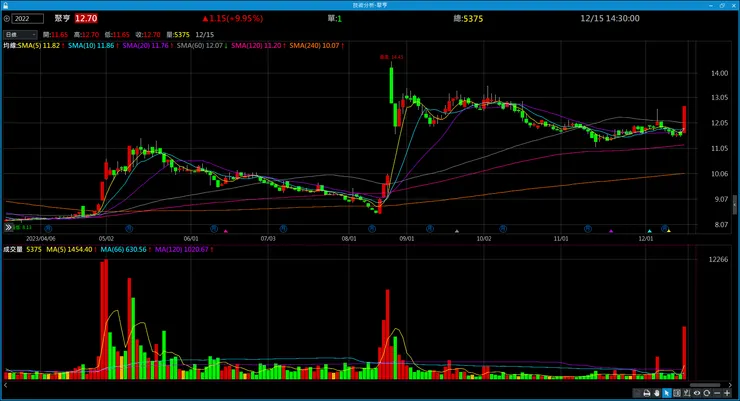Zoom out with the minus icon
Viewport: 740px width, 401px height.
point(717,393)
